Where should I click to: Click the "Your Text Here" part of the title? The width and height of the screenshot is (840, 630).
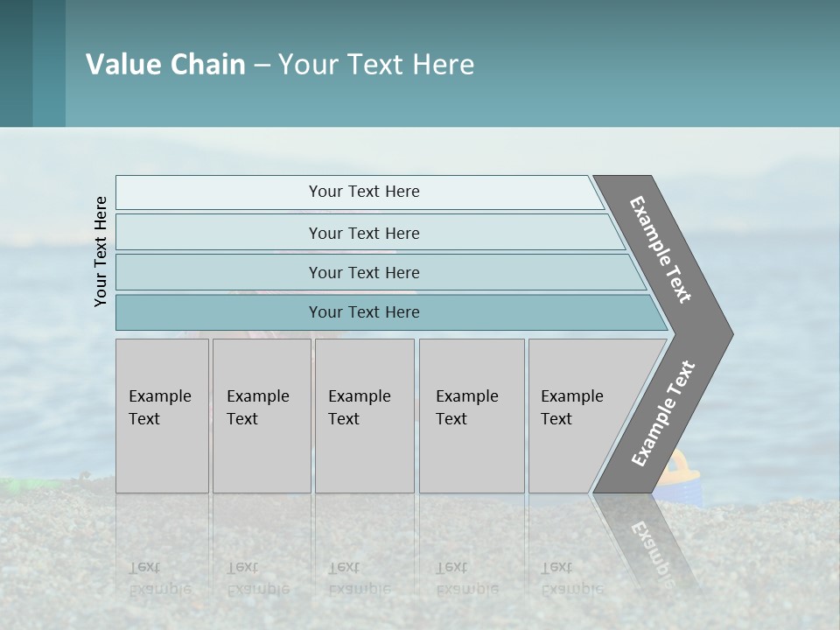376,65
